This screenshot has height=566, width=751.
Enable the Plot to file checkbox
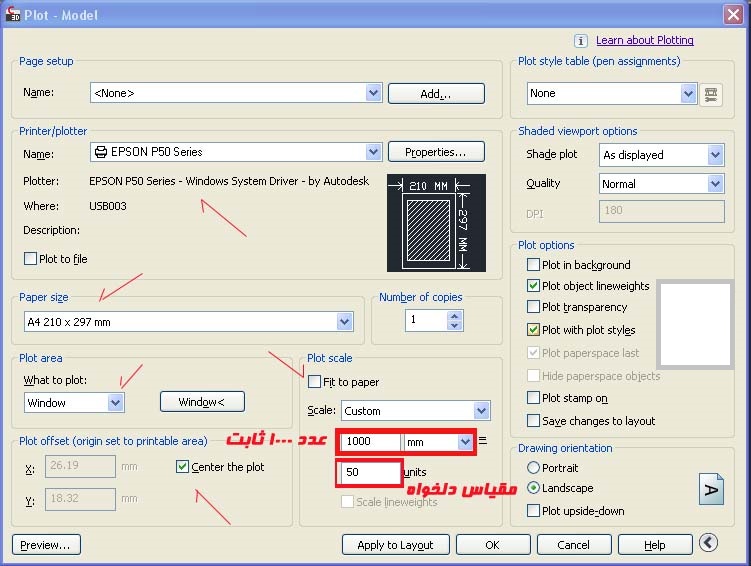point(30,259)
